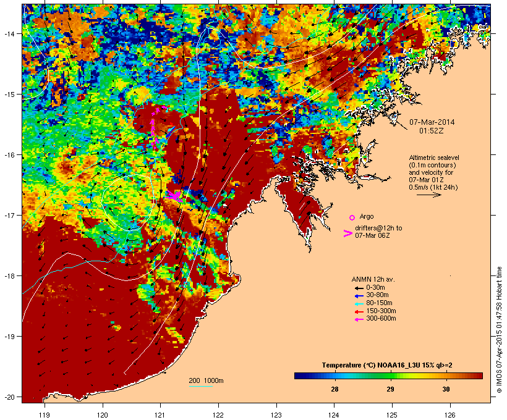
Task: Click the latitude -16 axis label
Action: (9, 155)
